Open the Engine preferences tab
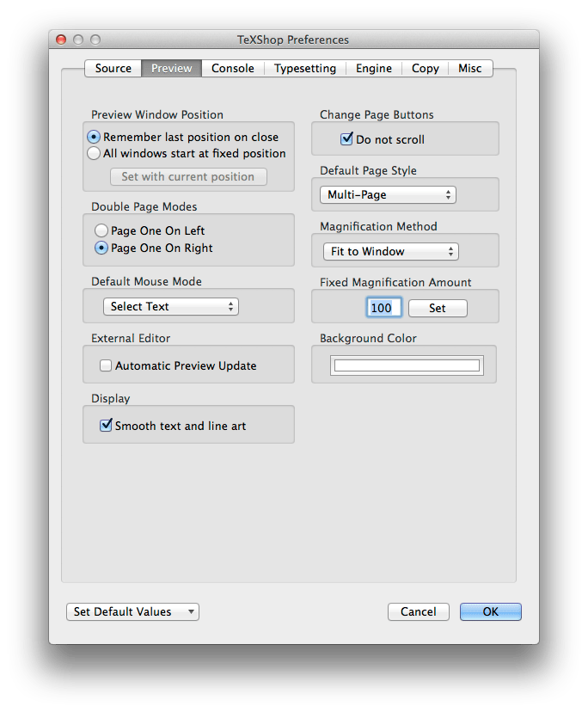The image size is (588, 712). (x=374, y=68)
